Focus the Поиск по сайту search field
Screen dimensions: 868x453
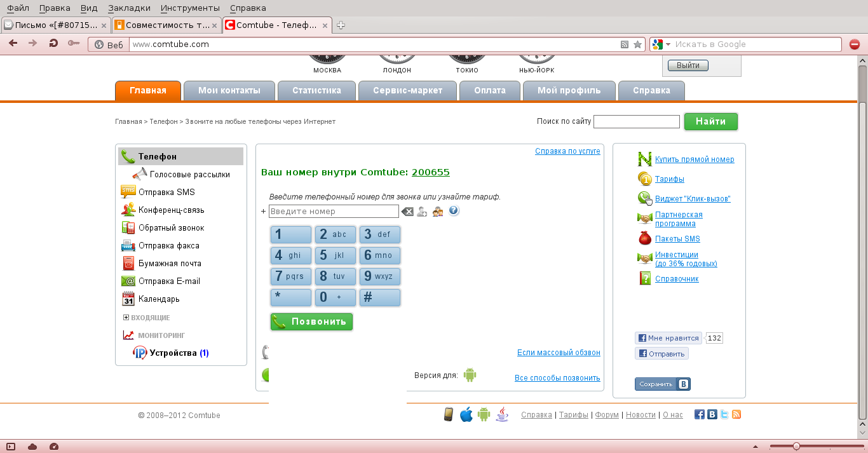(637, 121)
